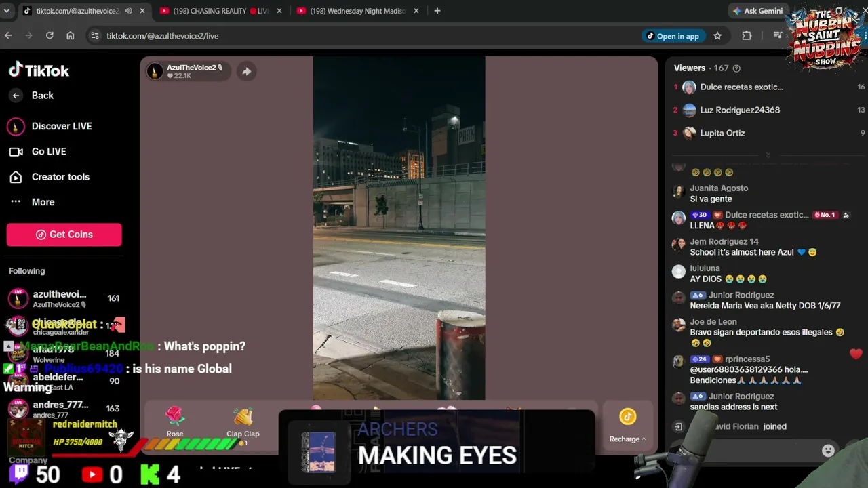Click the TikTok logo

[x=39, y=70]
